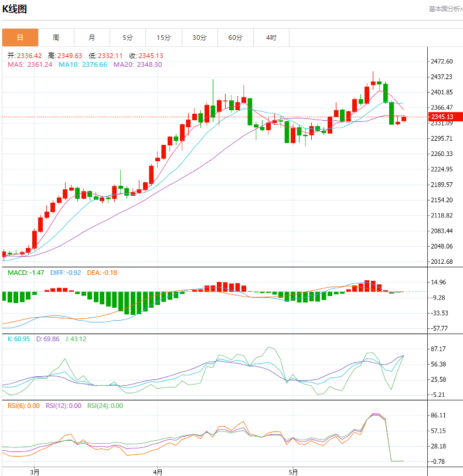The width and height of the screenshot is (463, 476).
Task: Select the 日 (daily) chart tab
Action: [x=20, y=38]
